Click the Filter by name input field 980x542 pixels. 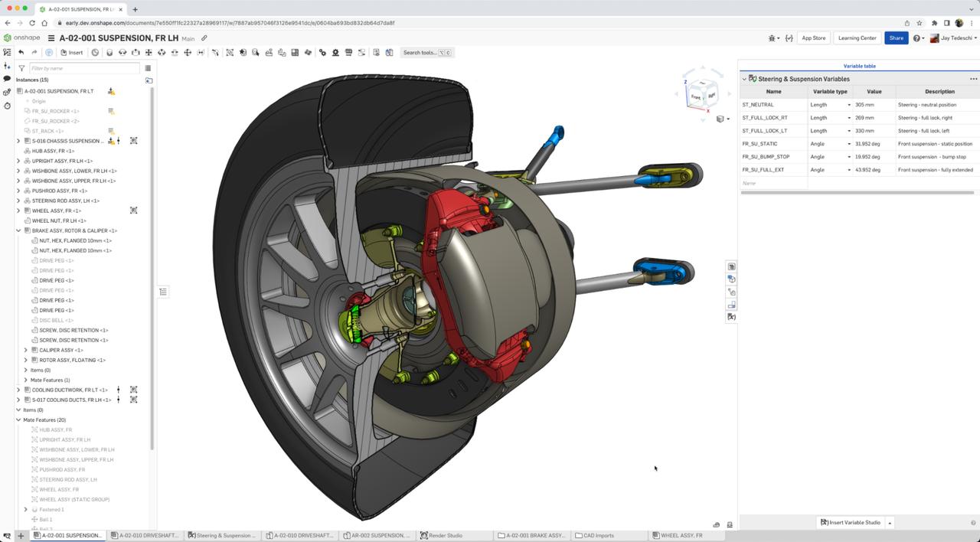pos(84,68)
